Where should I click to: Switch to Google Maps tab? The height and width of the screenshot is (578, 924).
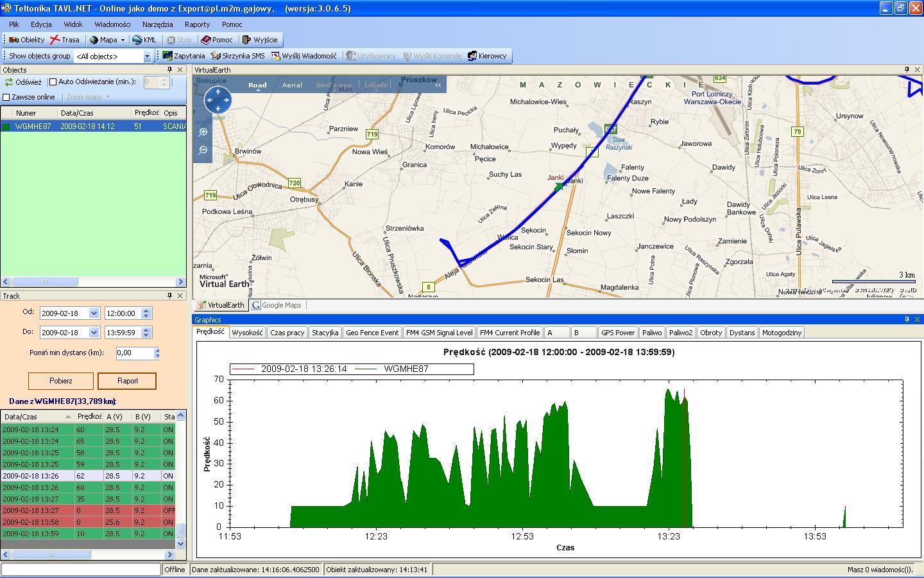[277, 305]
